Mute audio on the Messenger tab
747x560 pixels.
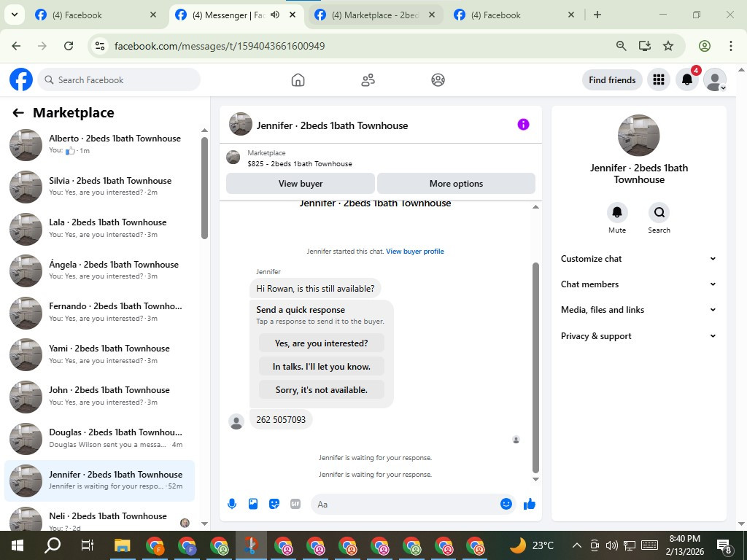click(x=275, y=15)
